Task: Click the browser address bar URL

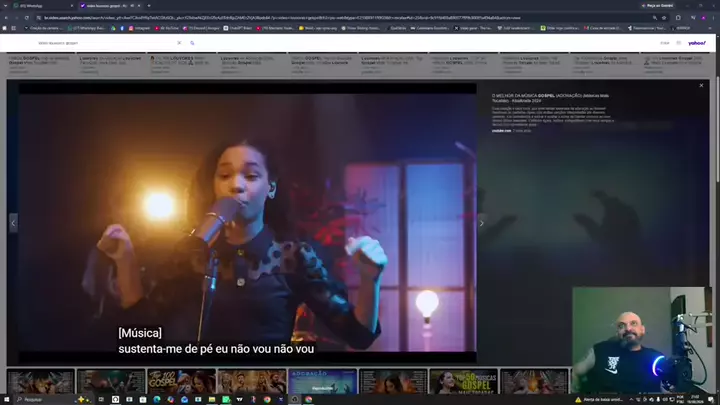Action: click(x=282, y=17)
